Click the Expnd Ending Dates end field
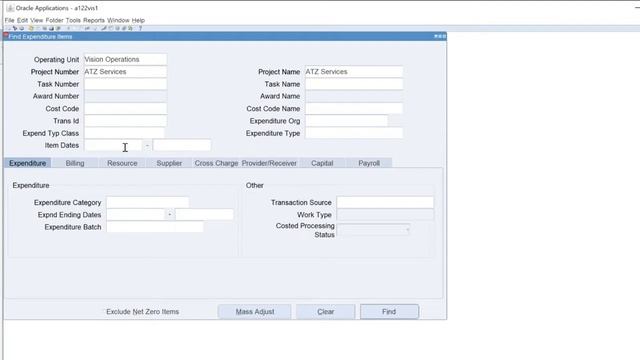640x360 pixels. (204, 215)
